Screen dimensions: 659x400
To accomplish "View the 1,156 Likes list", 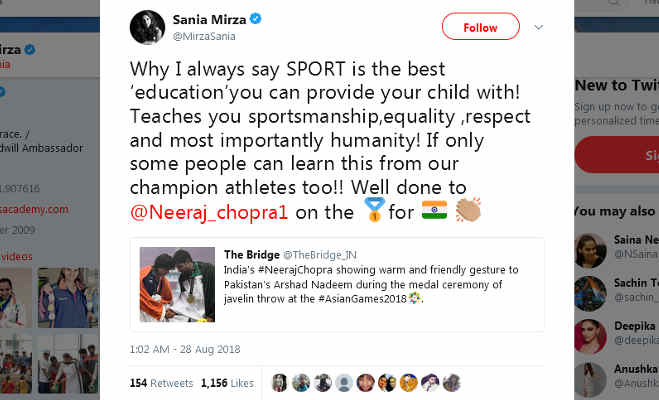I will pyautogui.click(x=227, y=382).
